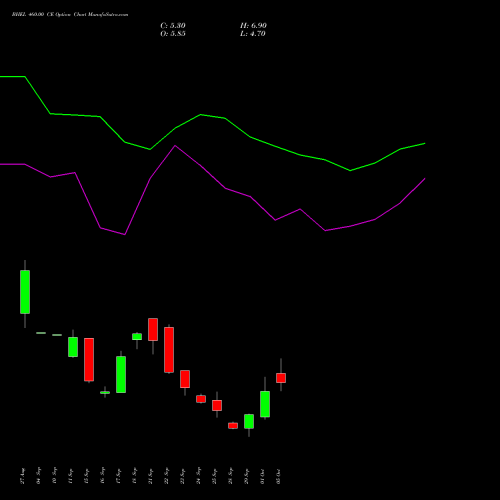The width and height of the screenshot is (500, 500).
Task: Click the low value L: 4.70
Action: 253,34
